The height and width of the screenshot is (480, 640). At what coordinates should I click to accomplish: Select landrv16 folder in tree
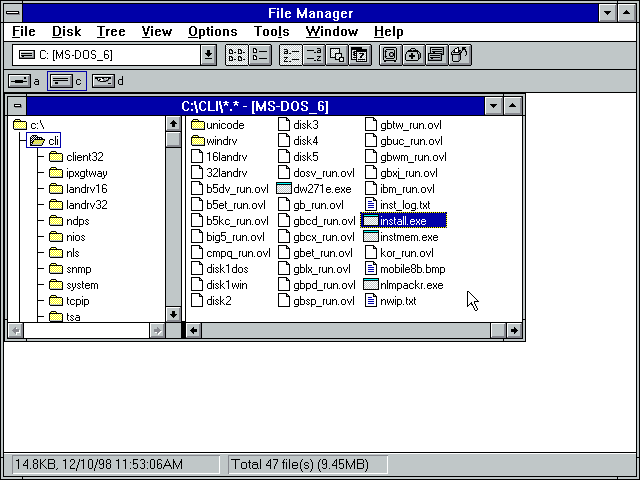point(78,189)
